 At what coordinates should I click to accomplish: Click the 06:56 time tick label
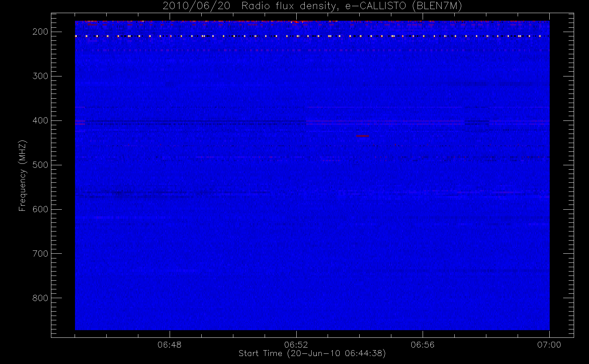point(423,345)
